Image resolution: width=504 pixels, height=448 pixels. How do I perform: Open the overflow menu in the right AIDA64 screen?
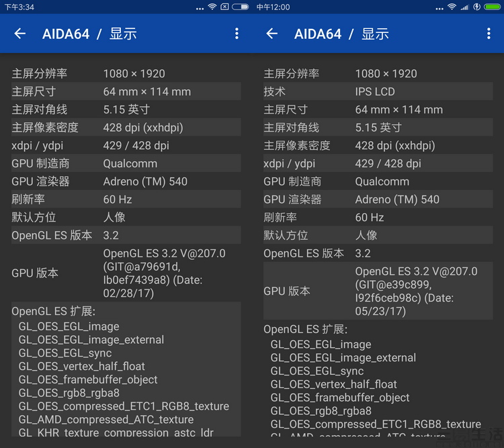[489, 34]
